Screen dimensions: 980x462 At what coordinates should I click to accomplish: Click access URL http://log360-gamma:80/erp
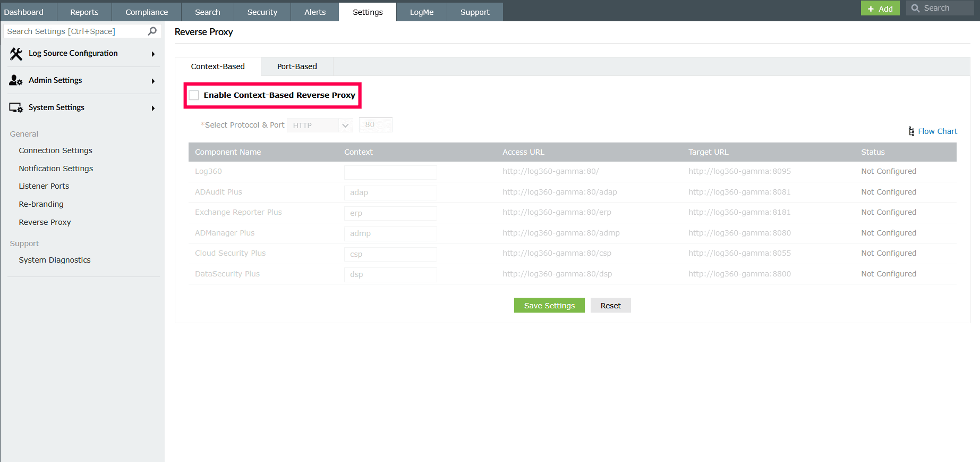pos(557,212)
